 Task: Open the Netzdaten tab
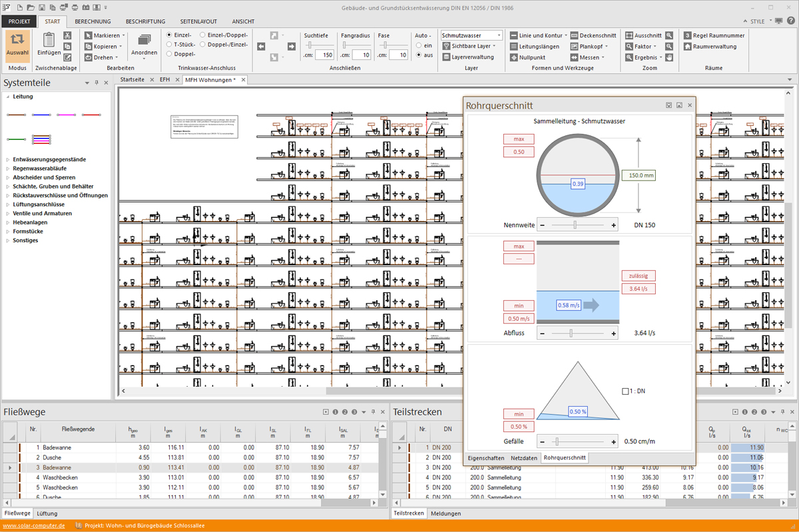[524, 458]
